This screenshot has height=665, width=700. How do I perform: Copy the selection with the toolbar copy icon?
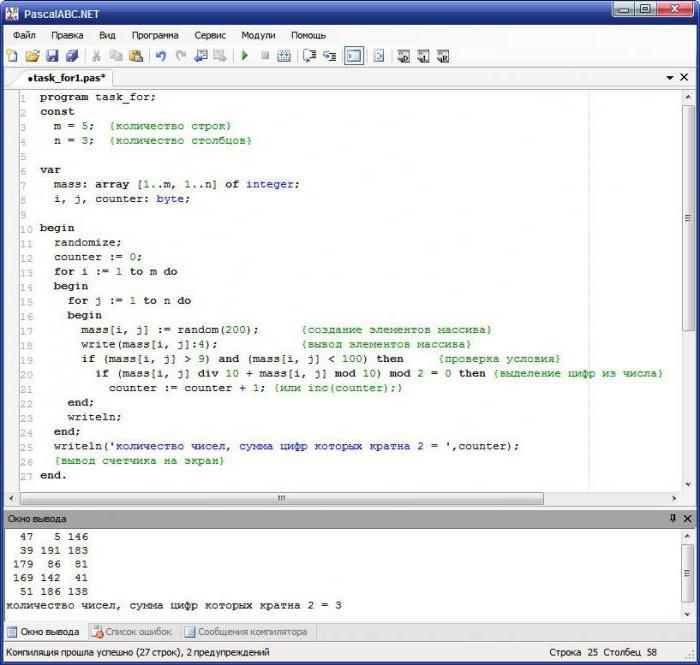click(116, 56)
